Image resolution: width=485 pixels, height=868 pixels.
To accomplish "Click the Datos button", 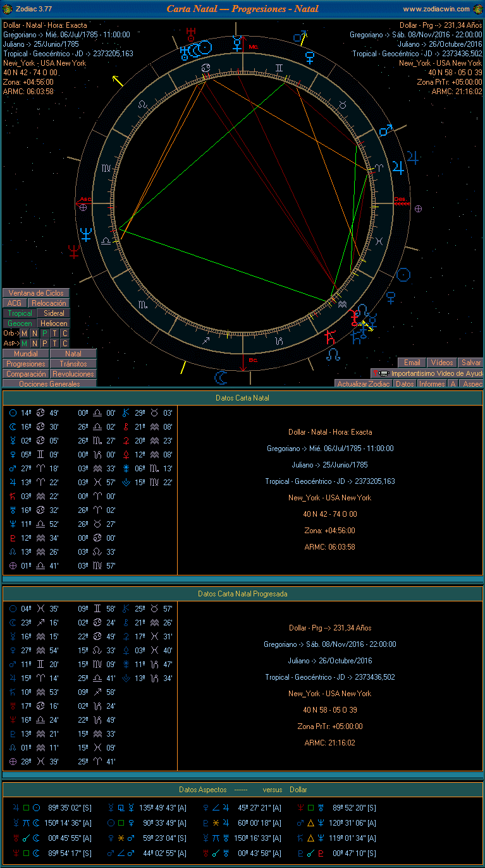I will click(405, 383).
